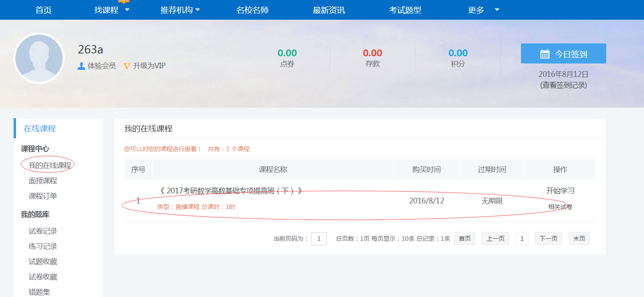Click the user avatar picture

click(x=39, y=58)
